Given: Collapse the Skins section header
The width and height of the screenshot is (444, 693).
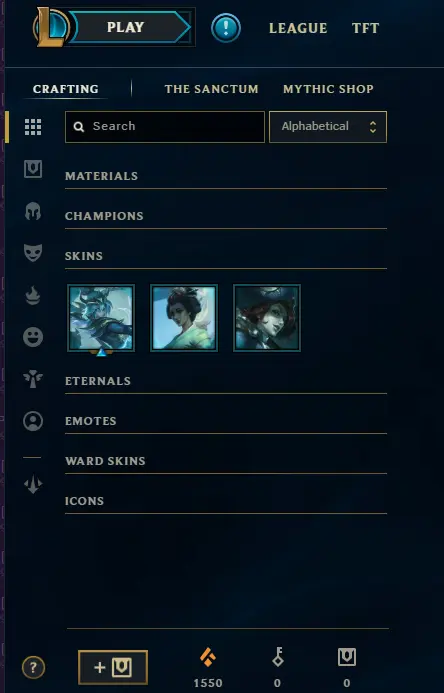Looking at the screenshot, I should (x=226, y=256).
